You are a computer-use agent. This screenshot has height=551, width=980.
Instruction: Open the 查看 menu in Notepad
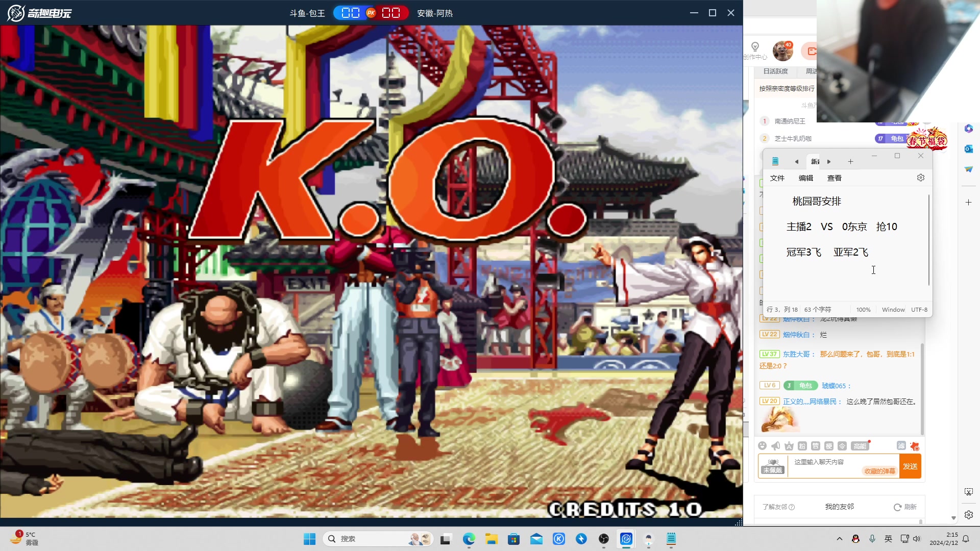[834, 178]
